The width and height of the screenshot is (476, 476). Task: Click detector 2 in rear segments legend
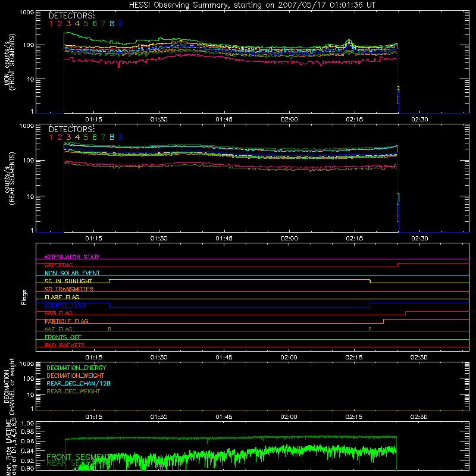tap(60, 137)
